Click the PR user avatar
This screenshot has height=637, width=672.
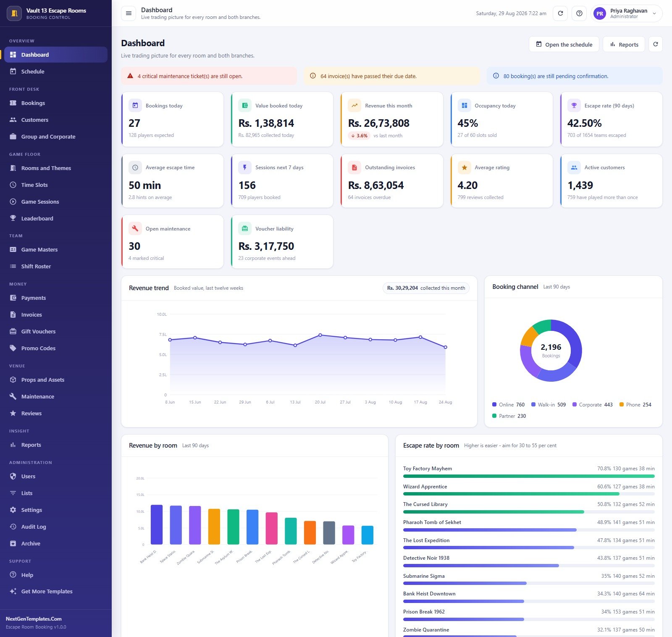pos(600,13)
